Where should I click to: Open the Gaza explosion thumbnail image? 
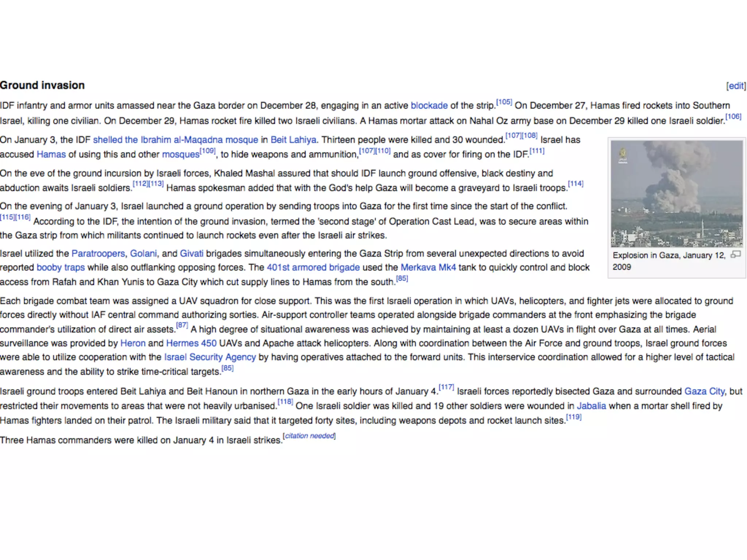click(677, 194)
